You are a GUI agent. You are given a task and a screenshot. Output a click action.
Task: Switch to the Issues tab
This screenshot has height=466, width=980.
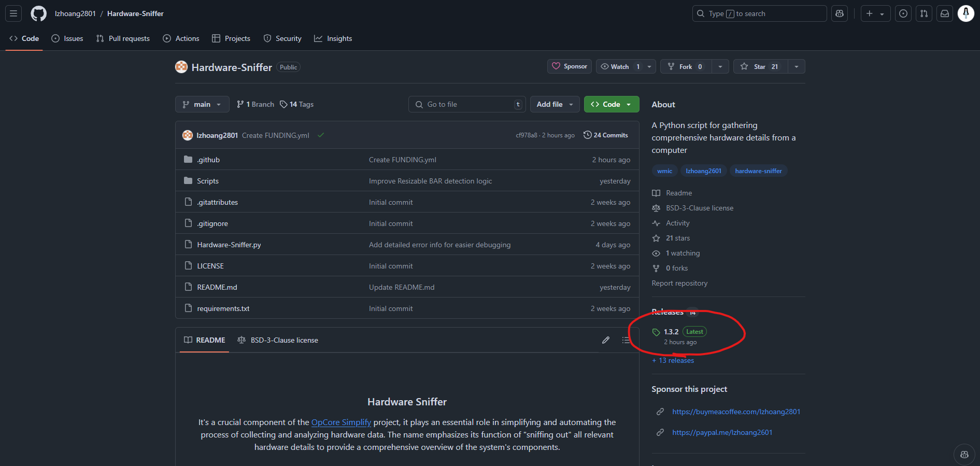point(67,38)
